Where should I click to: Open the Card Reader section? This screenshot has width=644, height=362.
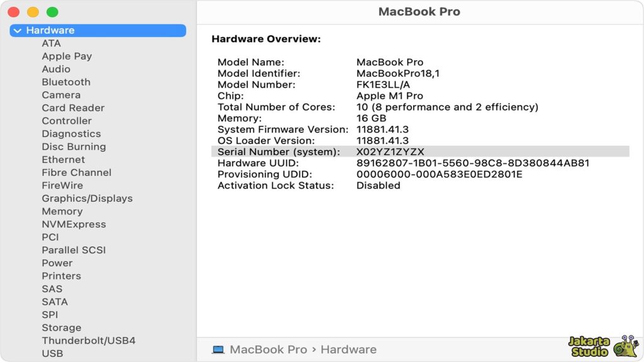pos(73,107)
